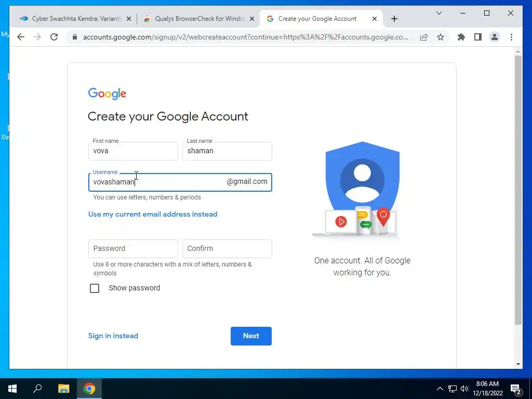The width and height of the screenshot is (532, 399).
Task: Open the notification center icon
Action: (516, 389)
